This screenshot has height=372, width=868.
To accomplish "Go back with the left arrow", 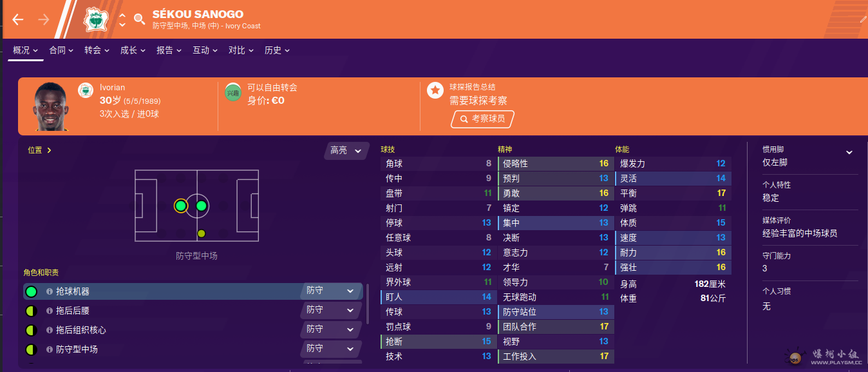I will click(17, 19).
